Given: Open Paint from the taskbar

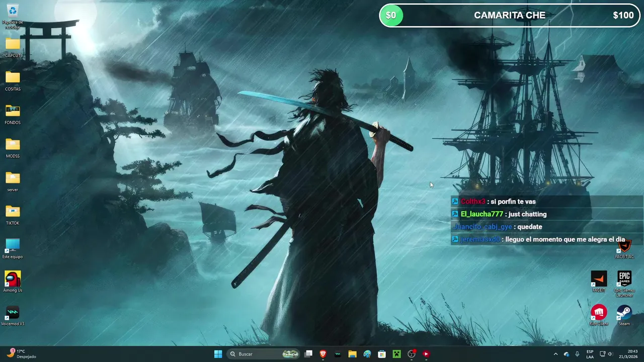Looking at the screenshot, I should coord(367,354).
